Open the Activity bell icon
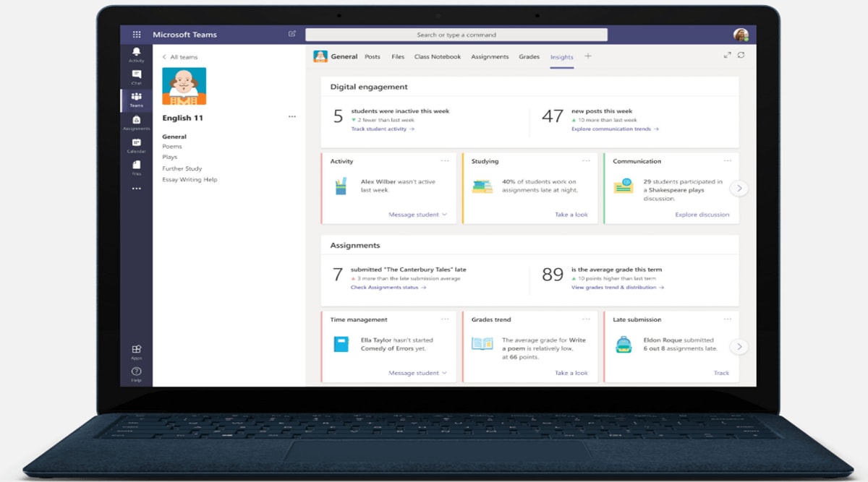 [x=136, y=53]
